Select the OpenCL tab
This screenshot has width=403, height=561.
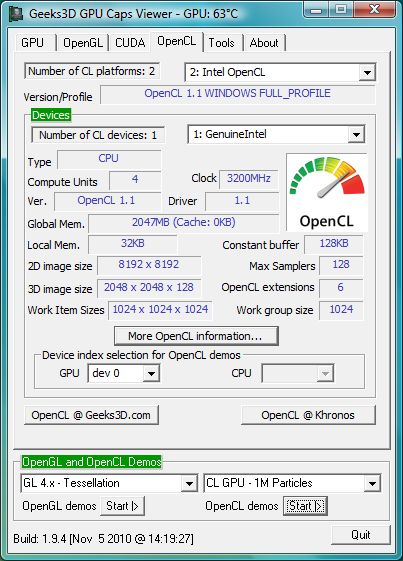click(x=177, y=41)
